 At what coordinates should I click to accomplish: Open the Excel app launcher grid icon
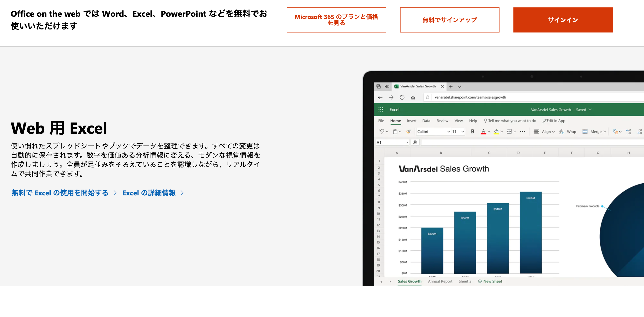[381, 109]
